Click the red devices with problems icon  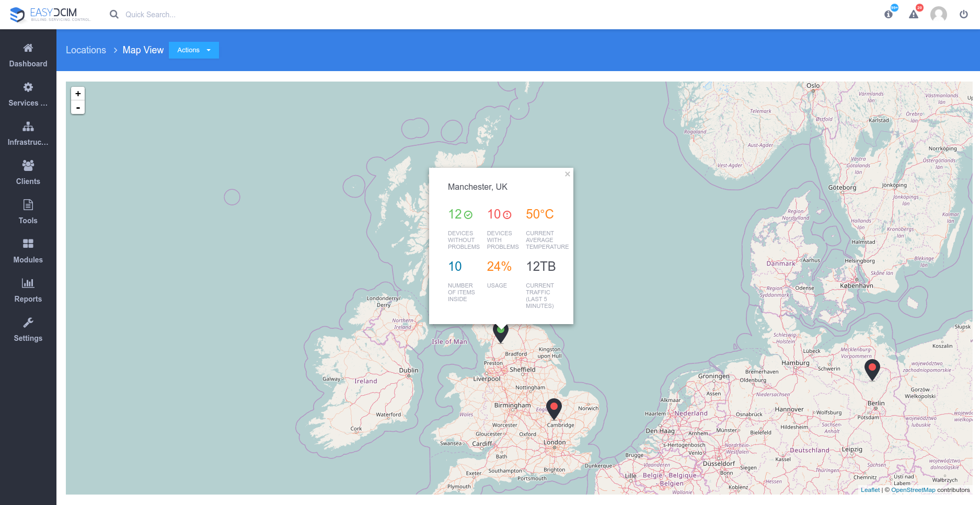point(507,215)
